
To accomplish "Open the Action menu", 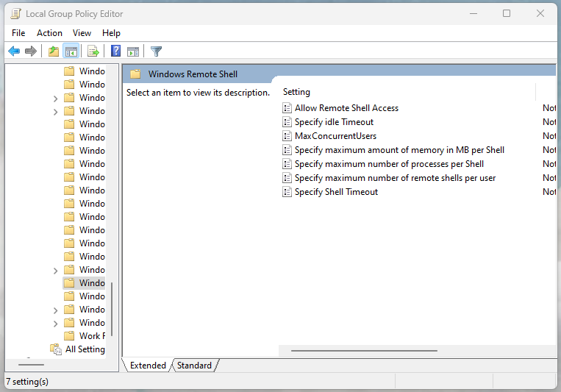I will 49,33.
